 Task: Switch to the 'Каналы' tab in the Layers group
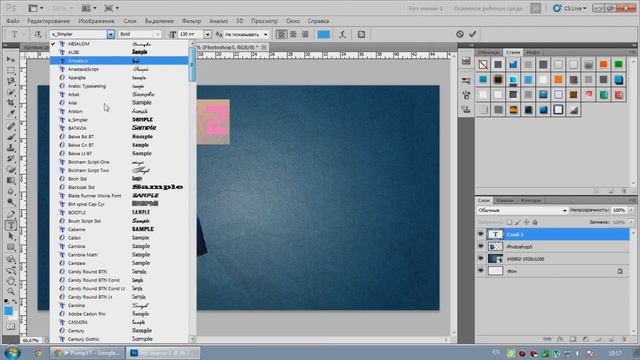[x=505, y=200]
